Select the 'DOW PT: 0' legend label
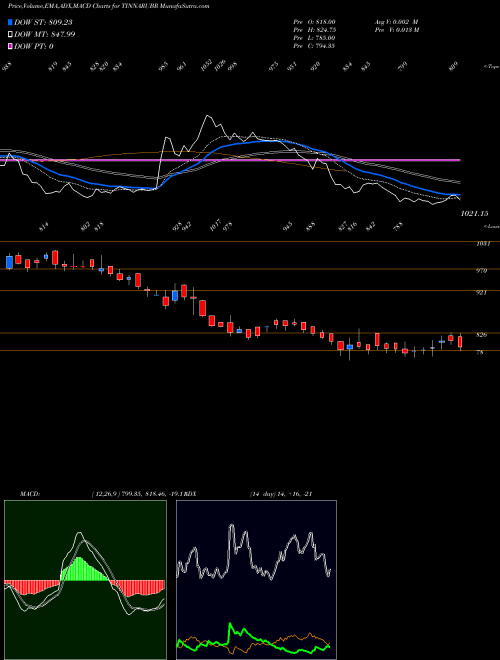 33,47
